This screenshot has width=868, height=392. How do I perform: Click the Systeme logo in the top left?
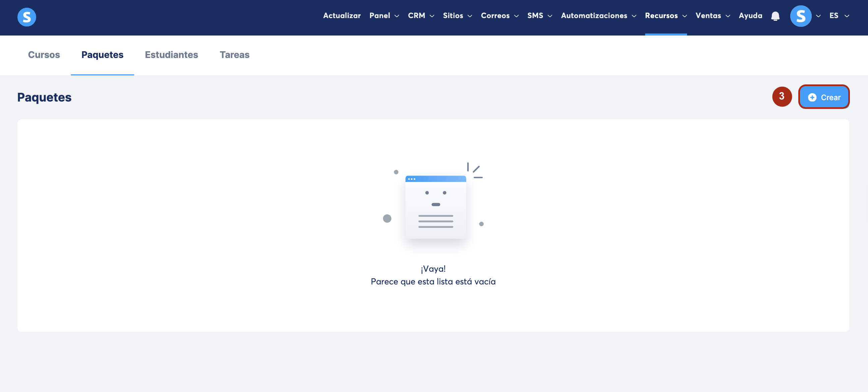[x=26, y=17]
